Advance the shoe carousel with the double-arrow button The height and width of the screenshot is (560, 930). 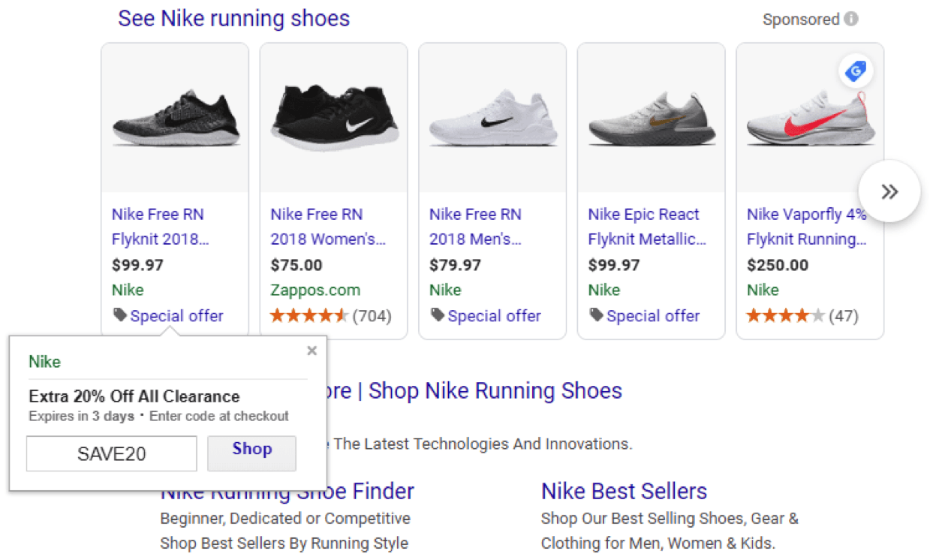(x=889, y=191)
